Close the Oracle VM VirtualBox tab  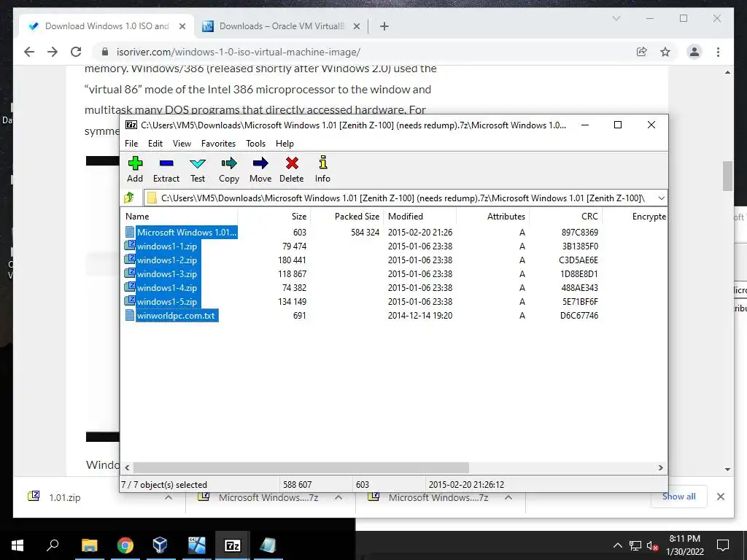(x=356, y=26)
